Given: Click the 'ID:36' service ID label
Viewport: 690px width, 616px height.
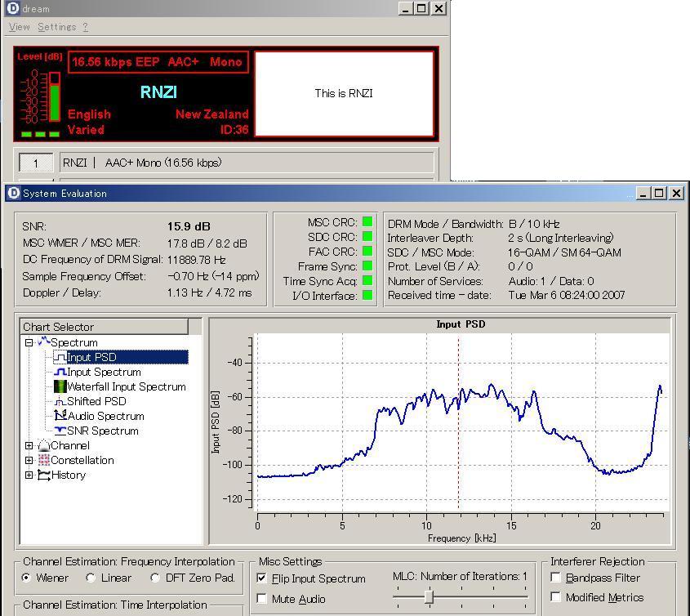Looking at the screenshot, I should click(234, 129).
